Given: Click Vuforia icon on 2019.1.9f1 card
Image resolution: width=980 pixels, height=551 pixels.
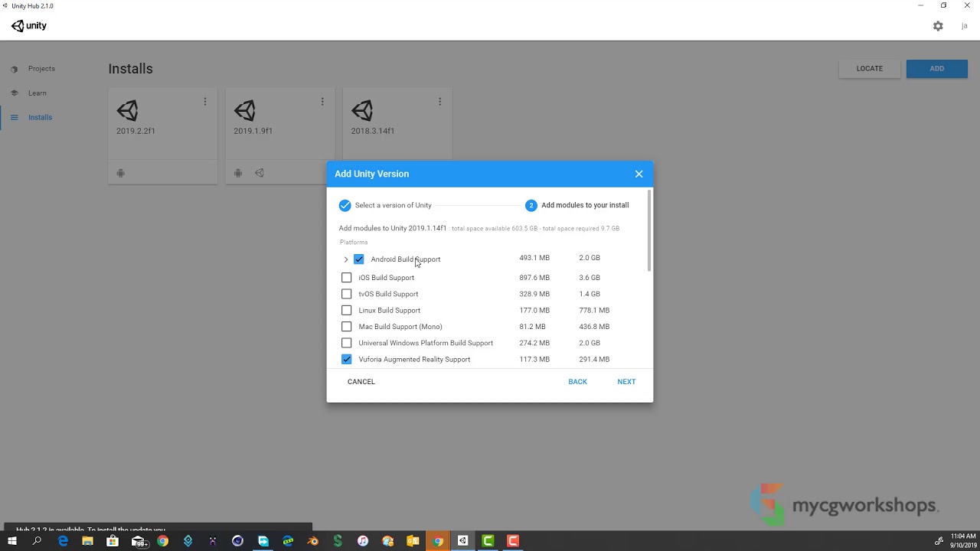Looking at the screenshot, I should pyautogui.click(x=260, y=173).
